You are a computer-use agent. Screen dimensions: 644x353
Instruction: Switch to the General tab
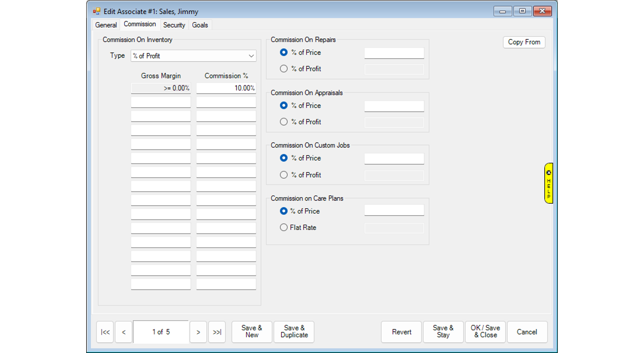click(x=106, y=25)
